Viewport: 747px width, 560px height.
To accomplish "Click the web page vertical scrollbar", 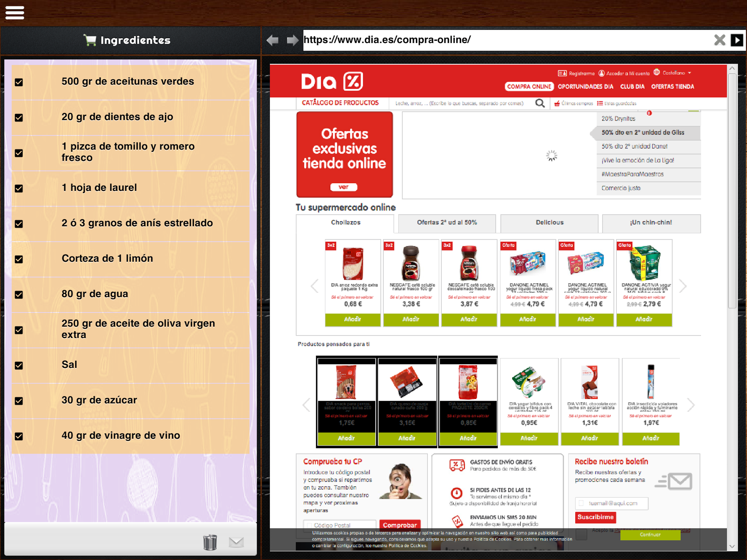I will pos(732,191).
